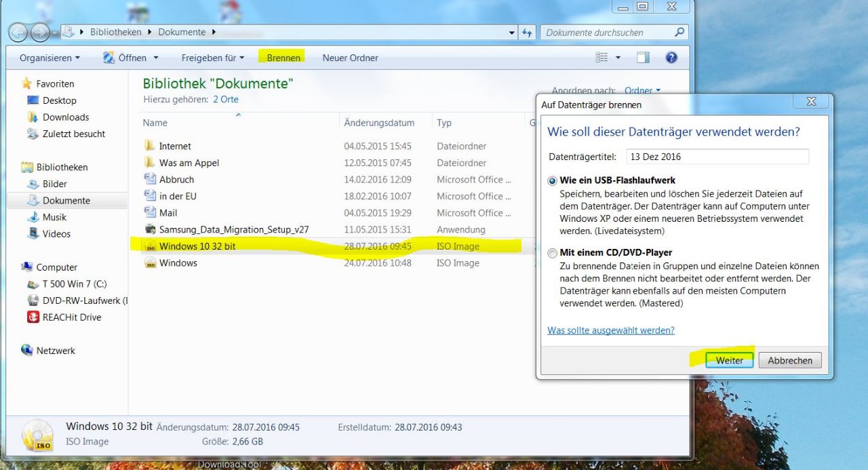868x470 pixels.
Task: Click the Samsung_Data_Migration_Setup_v27 application icon
Action: [x=150, y=229]
